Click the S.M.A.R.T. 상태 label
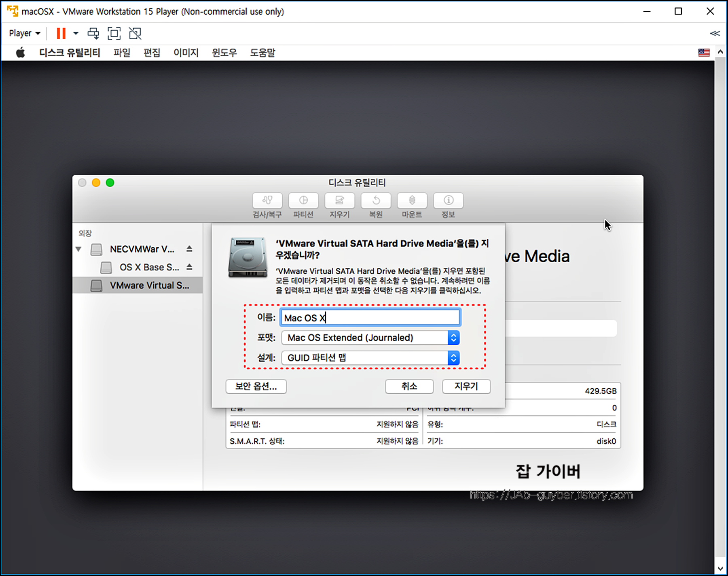The height and width of the screenshot is (576, 728). click(257, 441)
